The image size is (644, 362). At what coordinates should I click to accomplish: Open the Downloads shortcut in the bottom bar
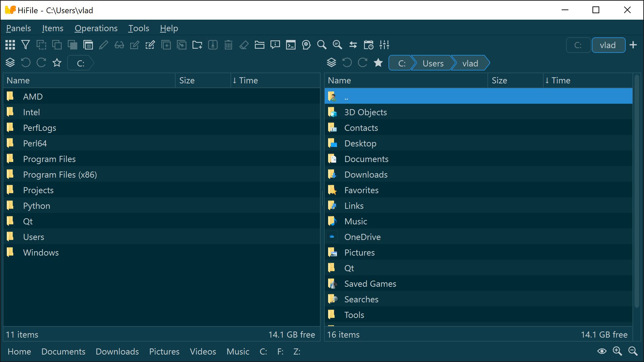pos(117,351)
